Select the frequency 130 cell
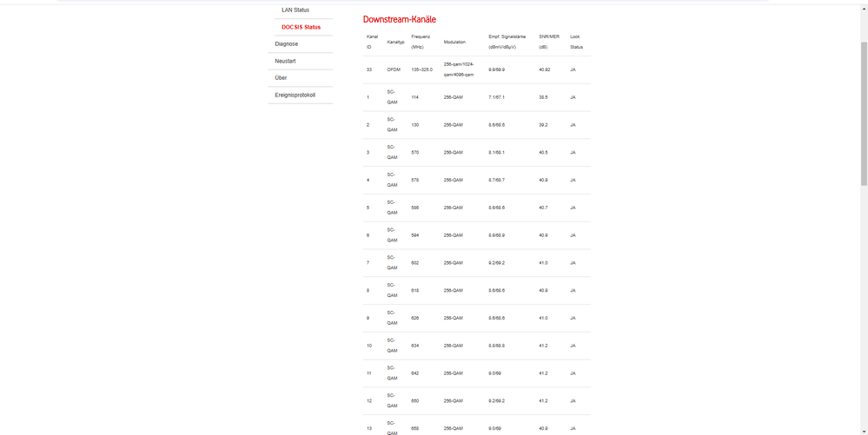868x435 pixels. [415, 125]
